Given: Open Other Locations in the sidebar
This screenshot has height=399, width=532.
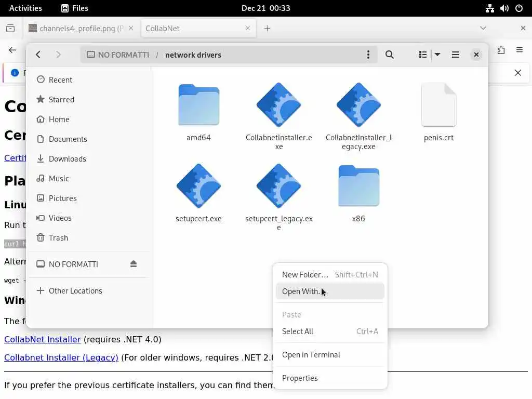Looking at the screenshot, I should (x=88, y=290).
